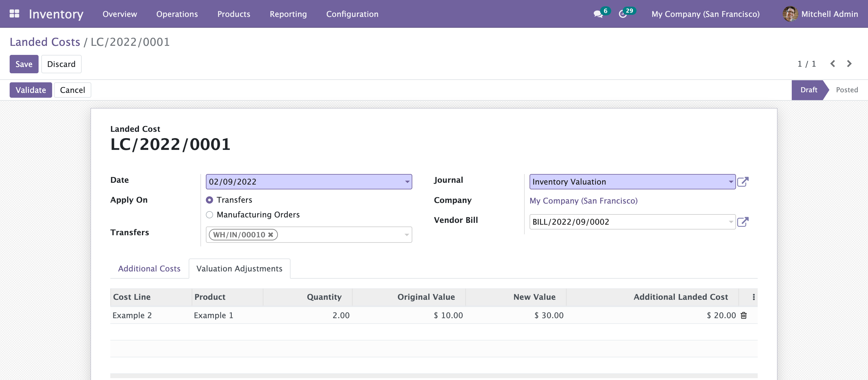Switch to the Additional Costs tab
868x380 pixels.
point(149,269)
